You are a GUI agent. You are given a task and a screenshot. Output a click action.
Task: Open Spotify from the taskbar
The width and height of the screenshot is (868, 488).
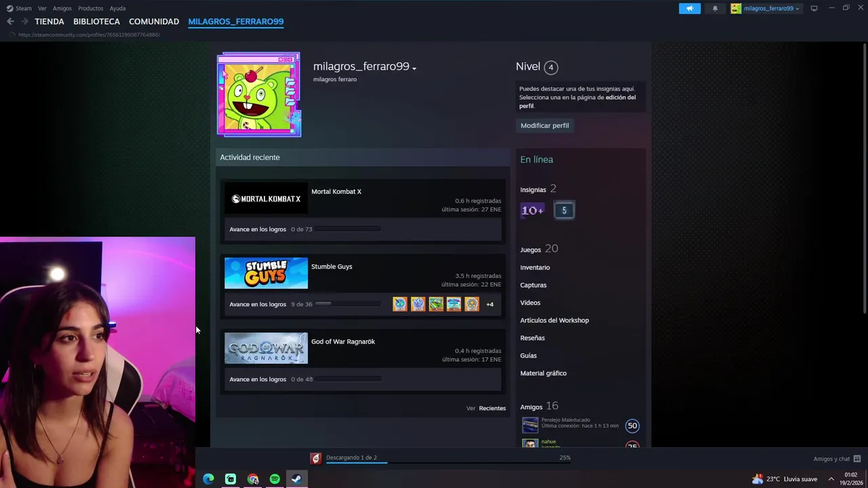pos(275,479)
